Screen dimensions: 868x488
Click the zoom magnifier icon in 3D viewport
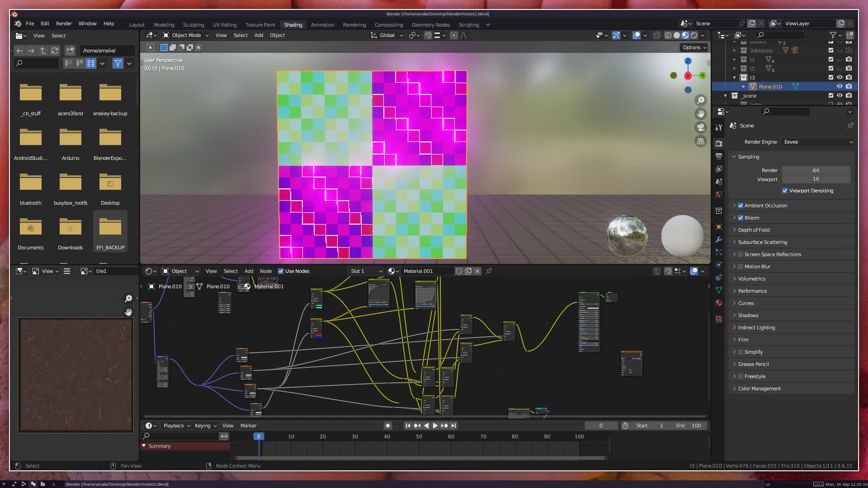pyautogui.click(x=701, y=100)
